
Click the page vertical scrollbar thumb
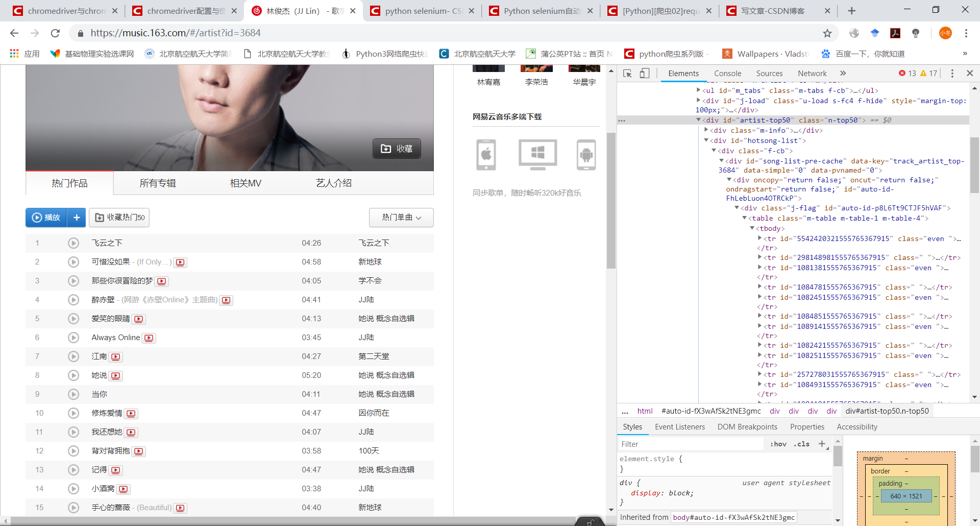pyautogui.click(x=611, y=200)
